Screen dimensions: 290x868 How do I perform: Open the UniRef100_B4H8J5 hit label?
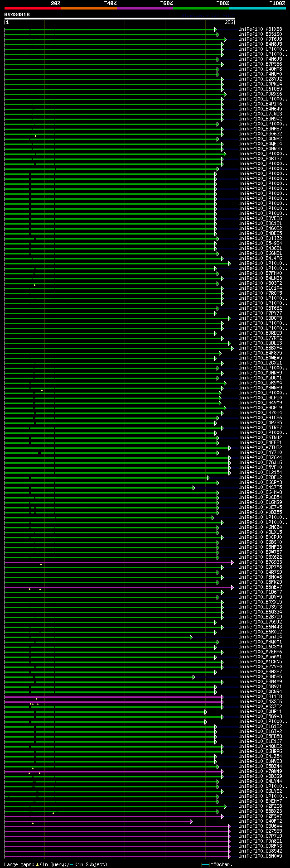pyautogui.click(x=260, y=44)
